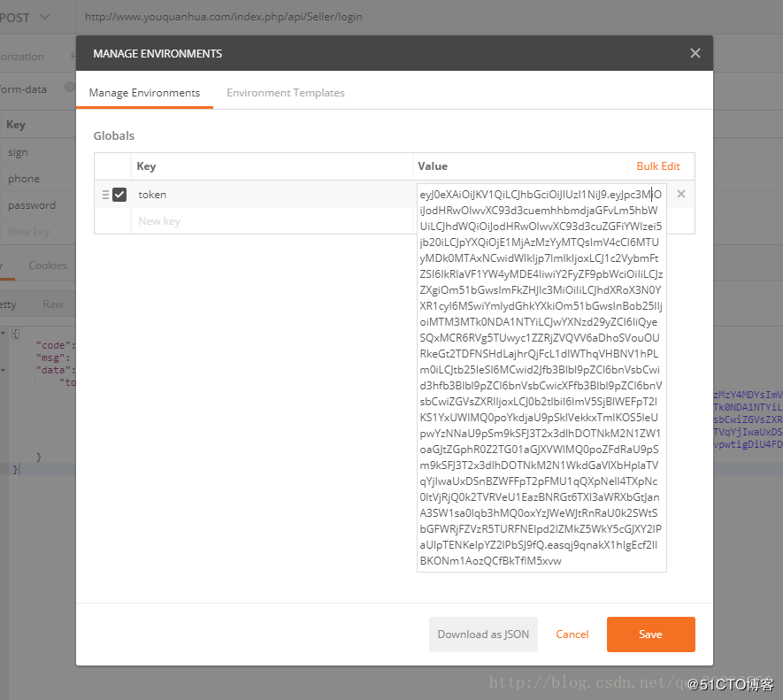Screen dimensions: 783x700
Task: Click the token row drag handle
Action: click(105, 195)
